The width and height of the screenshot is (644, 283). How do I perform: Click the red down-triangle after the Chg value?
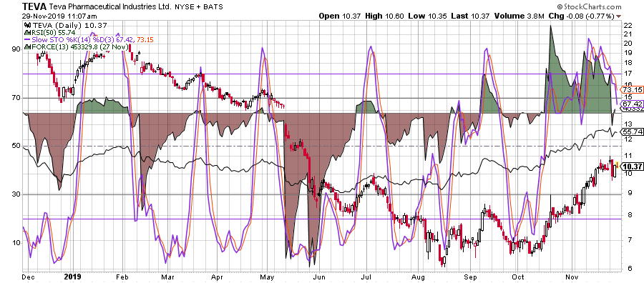point(619,16)
